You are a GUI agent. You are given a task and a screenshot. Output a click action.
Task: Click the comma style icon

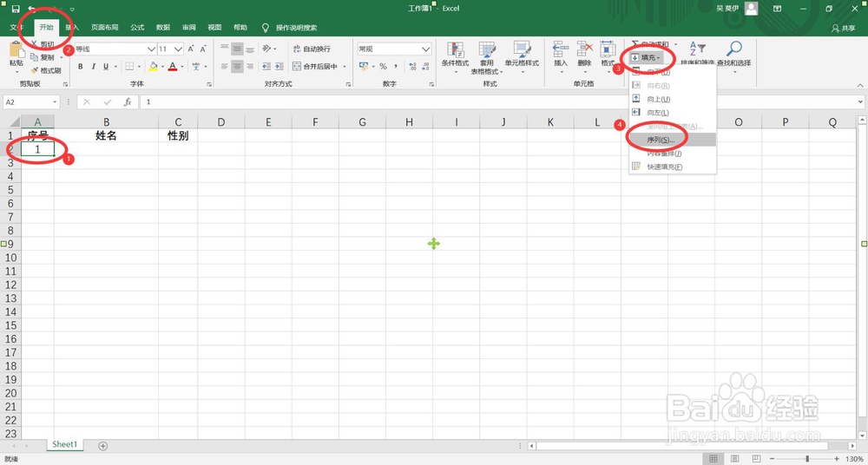click(x=396, y=67)
